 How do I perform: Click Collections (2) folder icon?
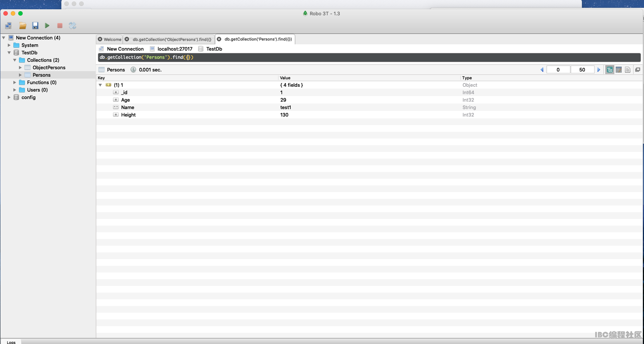22,60
